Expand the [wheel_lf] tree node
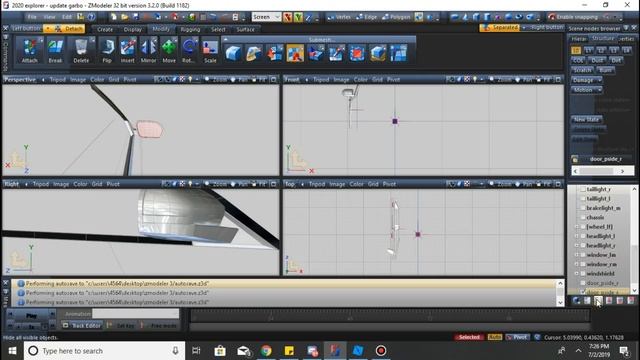This screenshot has height=360, width=640. click(x=577, y=227)
